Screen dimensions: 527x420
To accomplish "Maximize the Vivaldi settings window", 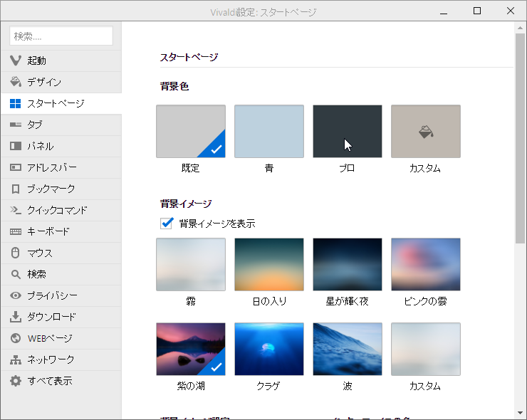I will 477,11.
